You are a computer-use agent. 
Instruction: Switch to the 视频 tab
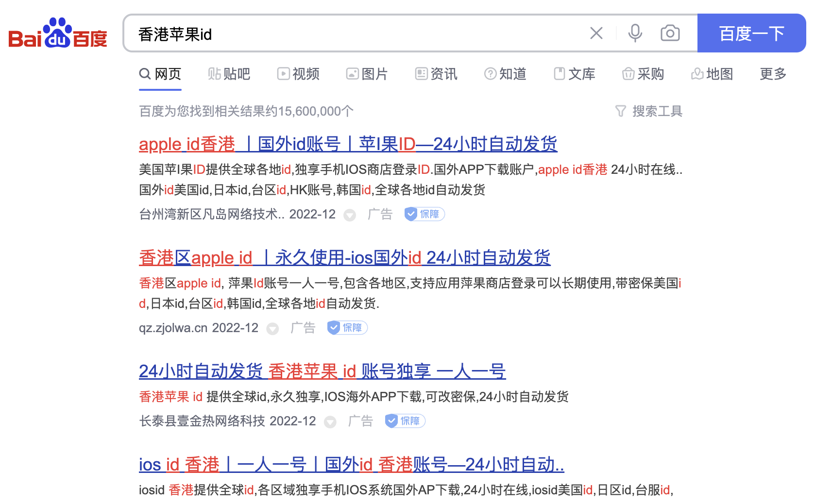(298, 74)
